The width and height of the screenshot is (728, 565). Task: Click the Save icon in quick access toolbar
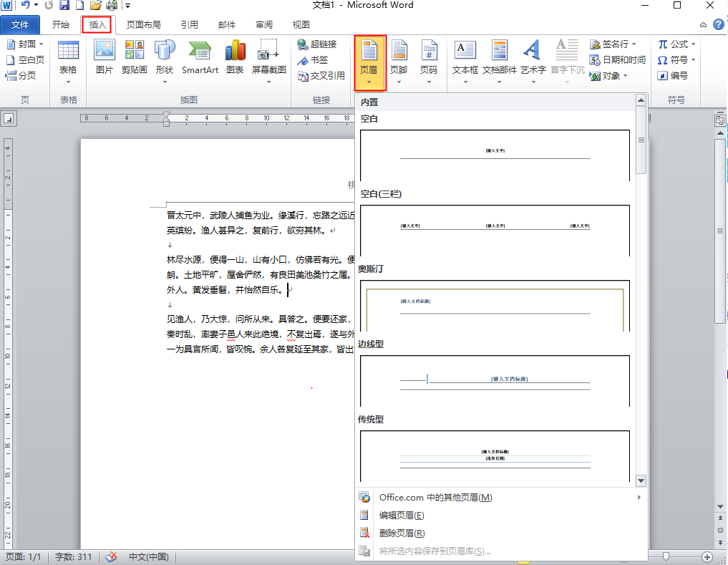point(64,6)
